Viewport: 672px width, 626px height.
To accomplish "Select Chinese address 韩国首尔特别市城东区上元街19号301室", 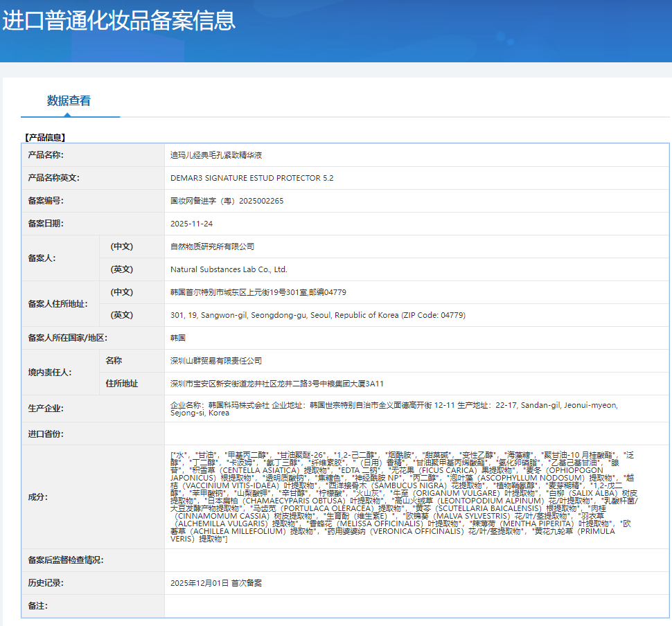I will coord(239,292).
